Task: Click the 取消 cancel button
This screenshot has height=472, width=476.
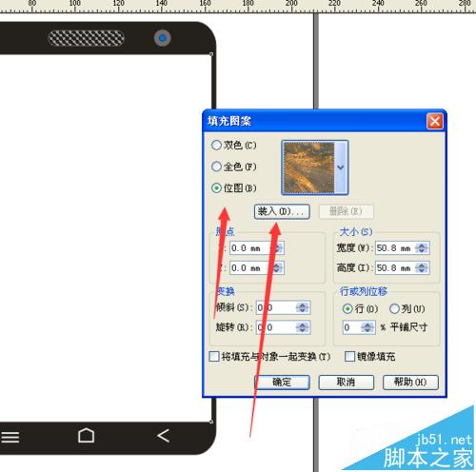Action: point(346,383)
